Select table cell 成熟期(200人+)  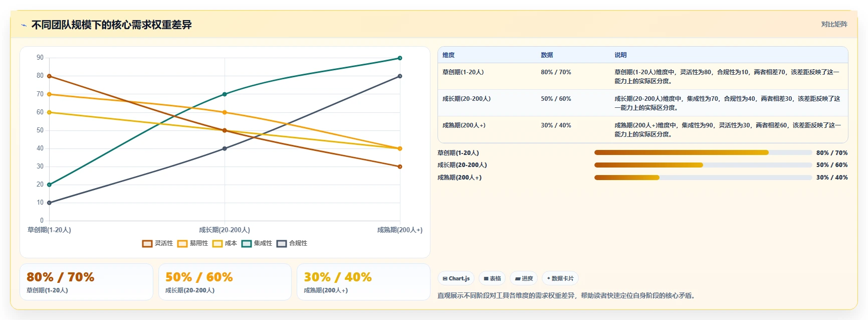pos(464,125)
